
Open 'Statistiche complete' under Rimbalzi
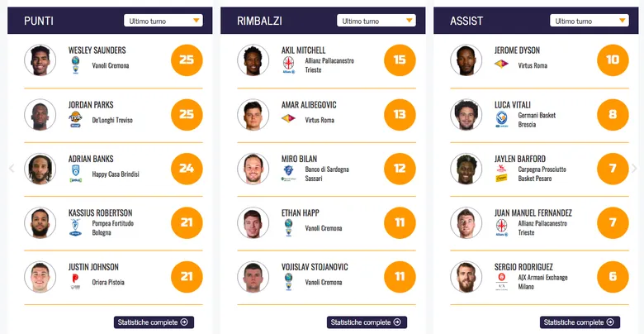pyautogui.click(x=367, y=322)
